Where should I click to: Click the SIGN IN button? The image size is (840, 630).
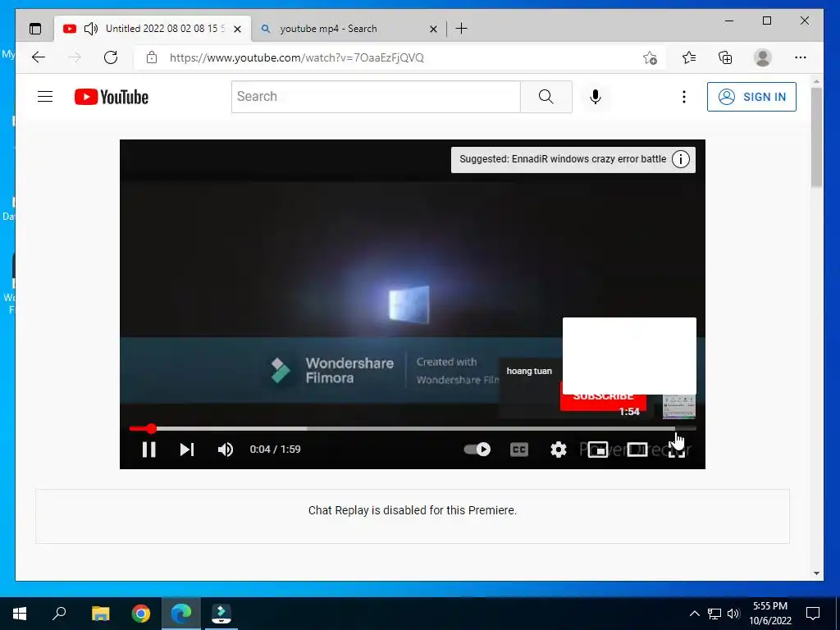pyautogui.click(x=751, y=97)
